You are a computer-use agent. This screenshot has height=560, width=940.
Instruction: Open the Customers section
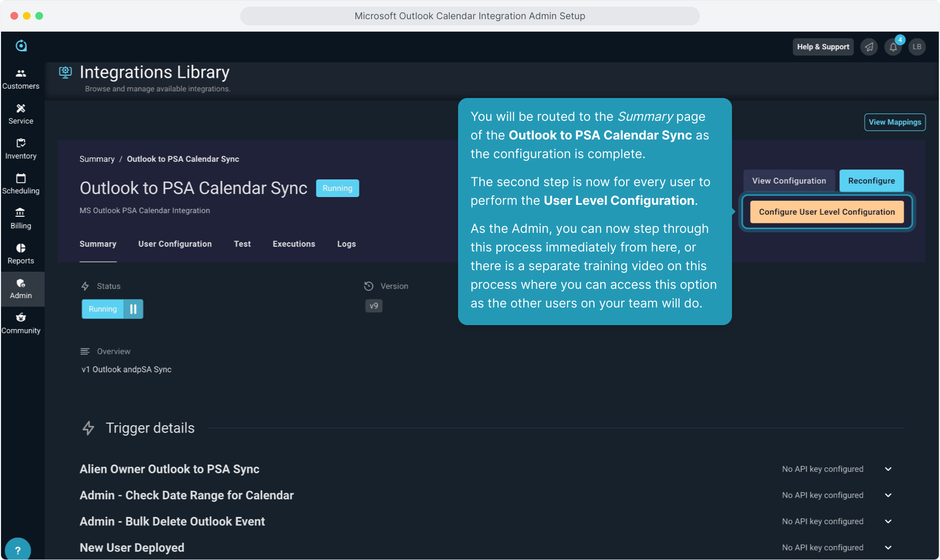click(21, 79)
